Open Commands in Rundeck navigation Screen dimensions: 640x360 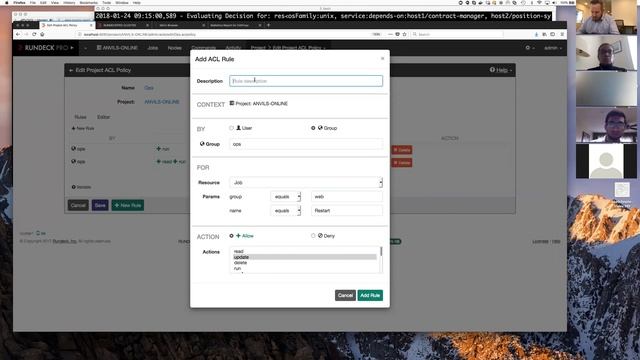tap(203, 48)
